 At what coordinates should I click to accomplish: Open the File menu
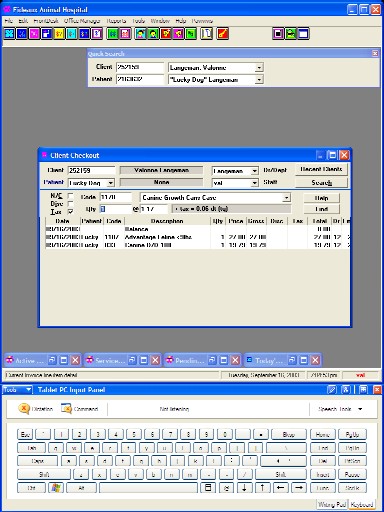pos(9,21)
